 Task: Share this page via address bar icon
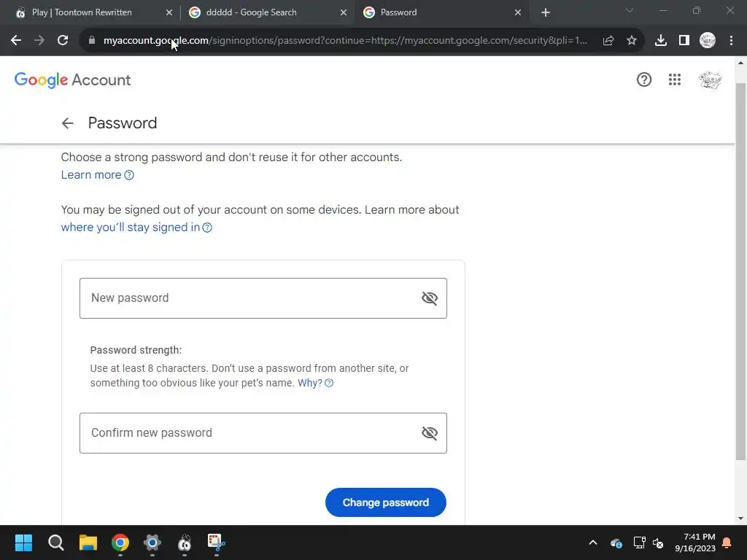608,41
